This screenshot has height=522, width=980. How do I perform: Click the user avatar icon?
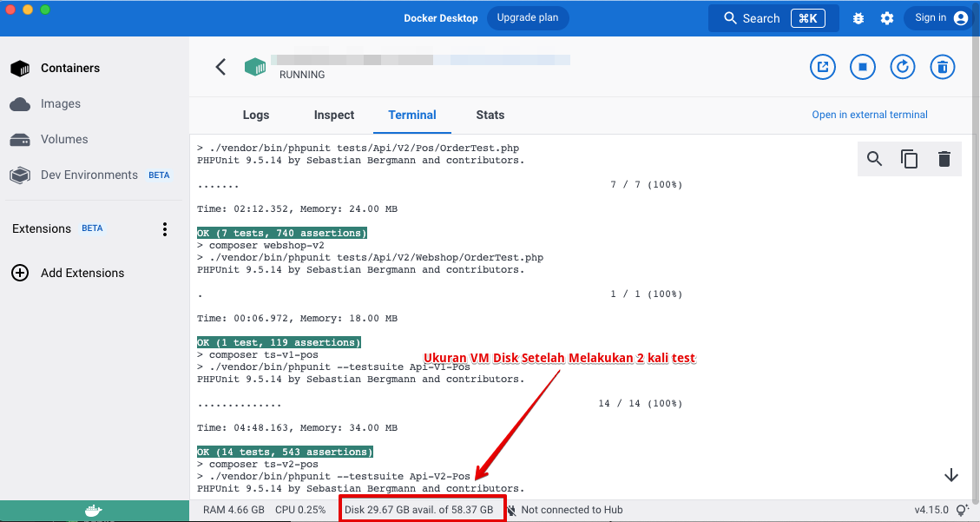[x=961, y=18]
